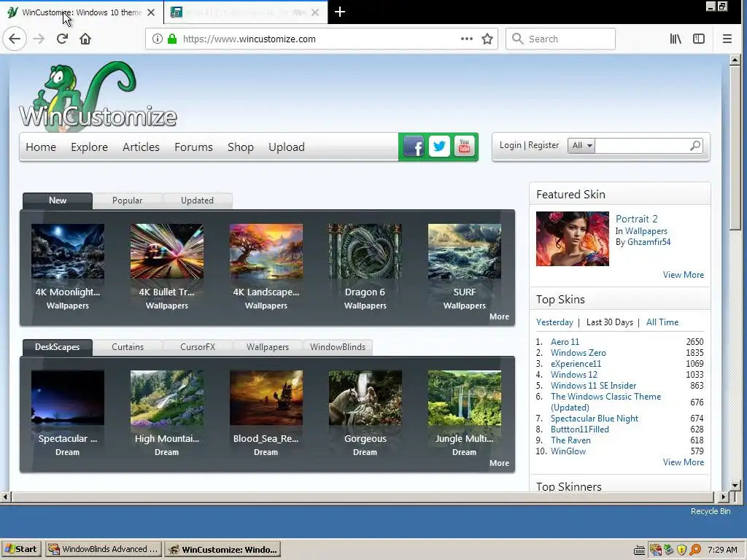Show Top Skins from Yesterday
The width and height of the screenshot is (747, 560).
point(554,322)
